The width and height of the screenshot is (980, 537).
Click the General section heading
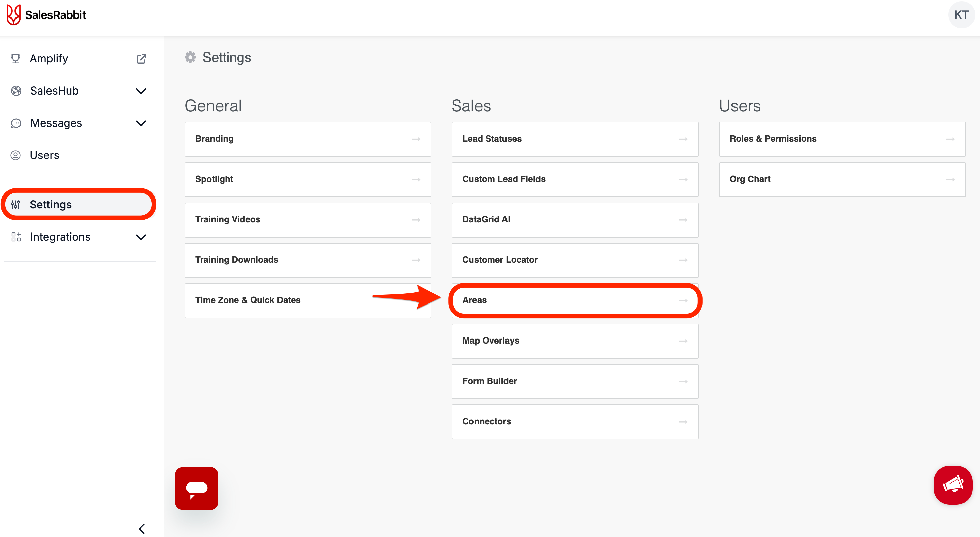pyautogui.click(x=213, y=106)
